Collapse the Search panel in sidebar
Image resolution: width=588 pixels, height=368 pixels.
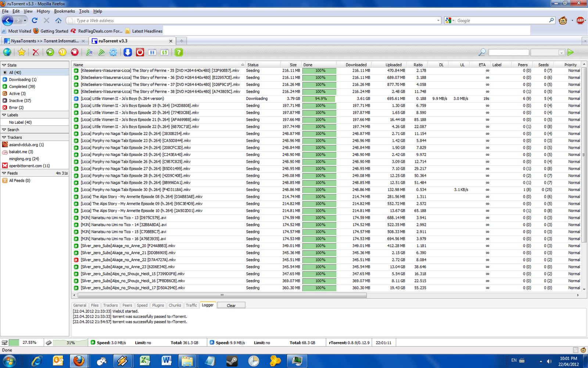(4, 130)
